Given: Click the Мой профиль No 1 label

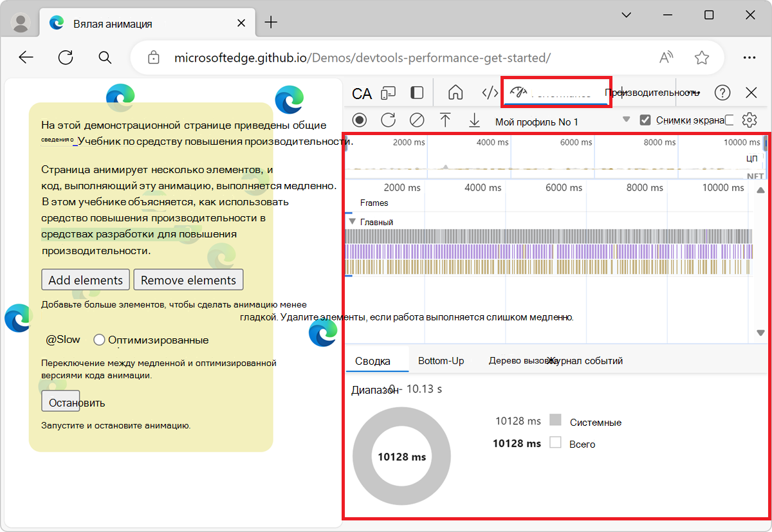Looking at the screenshot, I should 537,122.
